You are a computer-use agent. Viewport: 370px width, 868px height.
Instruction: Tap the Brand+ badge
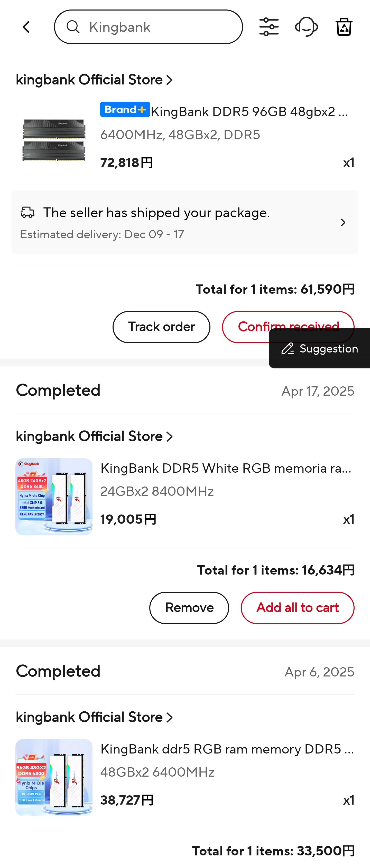tap(125, 110)
